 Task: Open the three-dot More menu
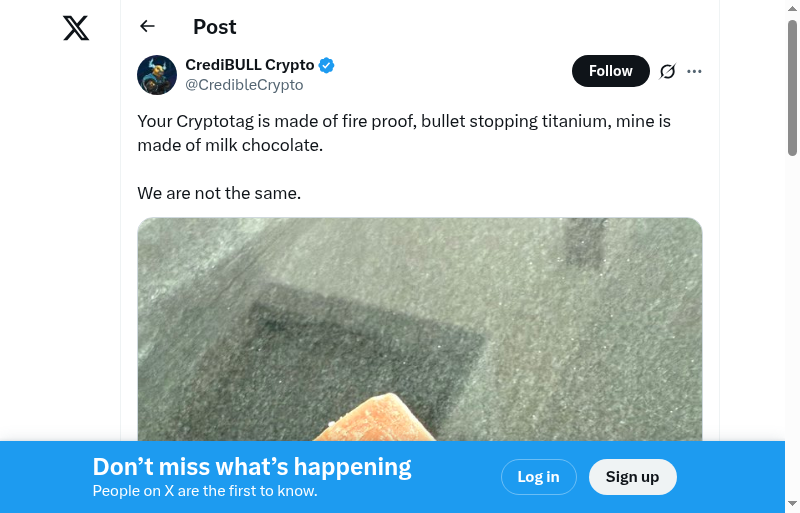pyautogui.click(x=695, y=71)
